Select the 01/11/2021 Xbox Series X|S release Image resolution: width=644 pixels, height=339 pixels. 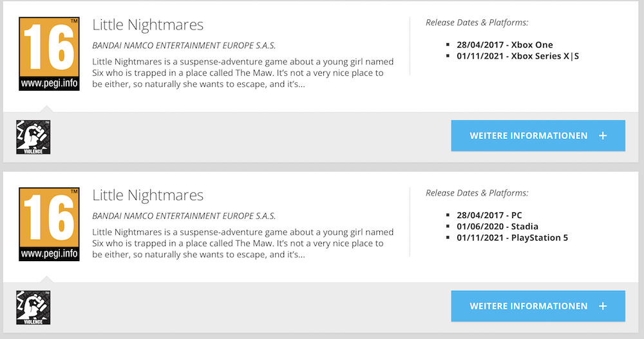518,56
